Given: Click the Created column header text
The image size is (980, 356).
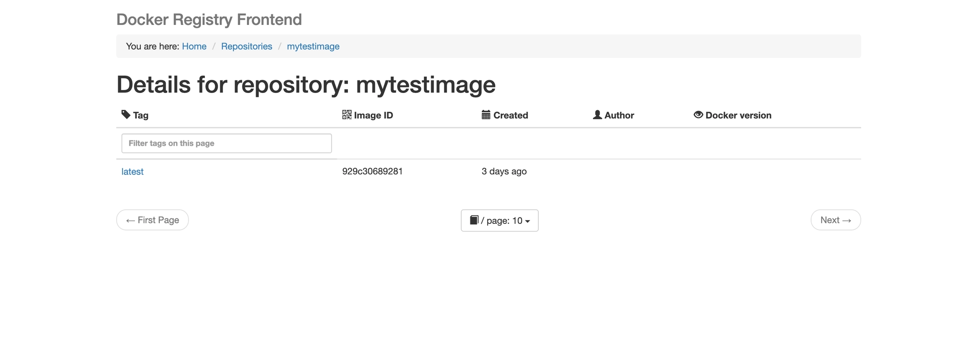Looking at the screenshot, I should [511, 115].
